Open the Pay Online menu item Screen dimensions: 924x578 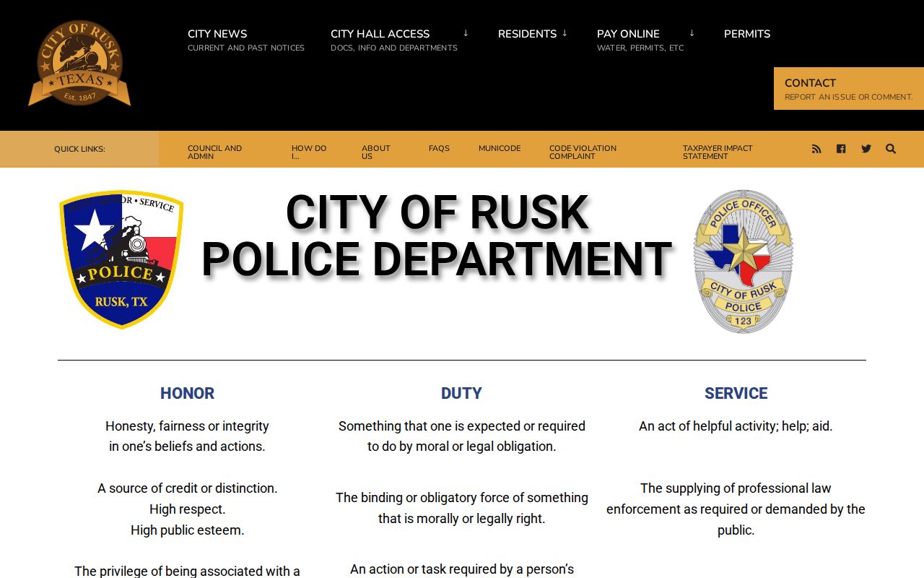tap(640, 40)
